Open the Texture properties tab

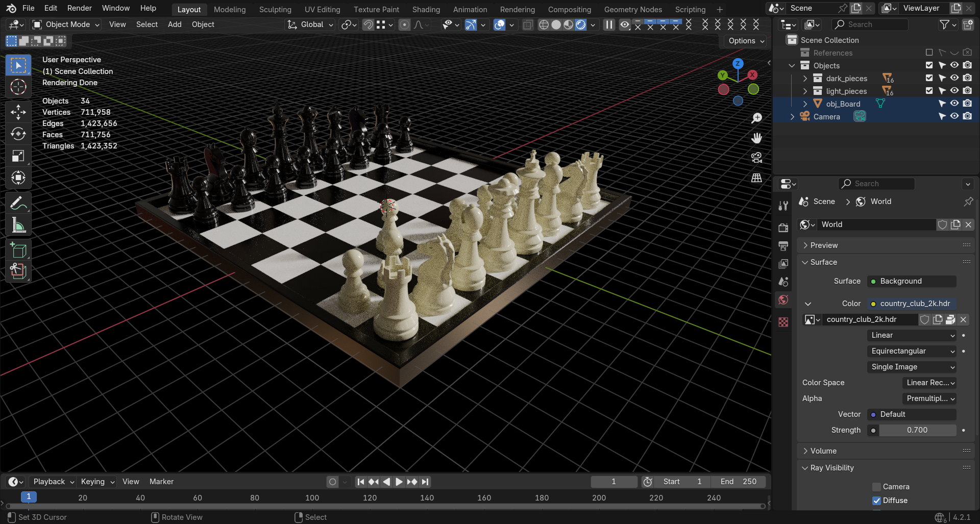coord(783,322)
